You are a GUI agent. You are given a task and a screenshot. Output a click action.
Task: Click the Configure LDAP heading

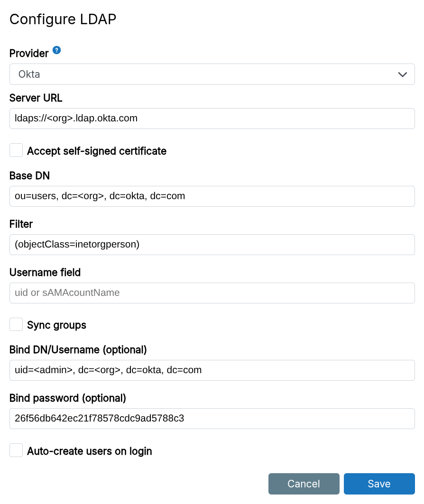tap(63, 19)
